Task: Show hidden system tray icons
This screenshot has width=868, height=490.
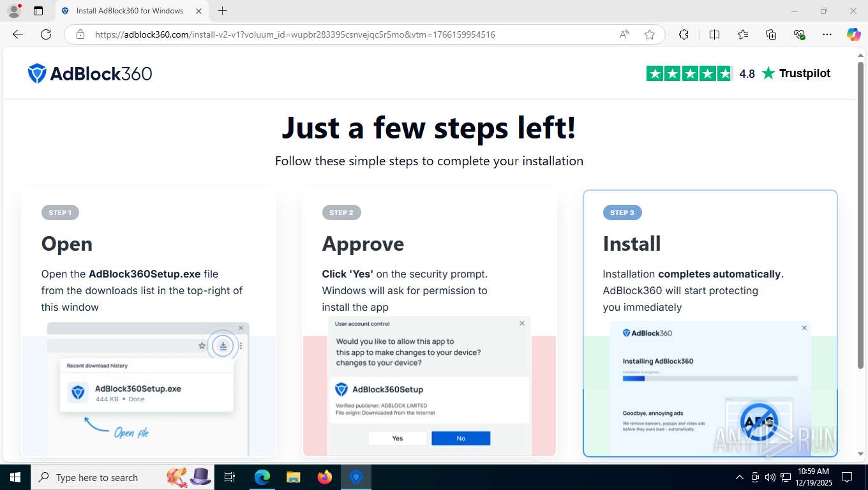Action: (740, 477)
